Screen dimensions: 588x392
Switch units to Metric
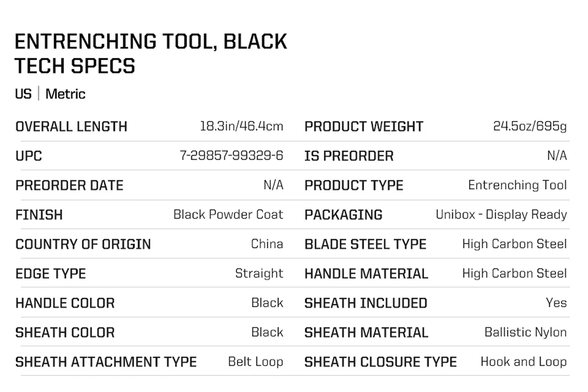(x=65, y=94)
